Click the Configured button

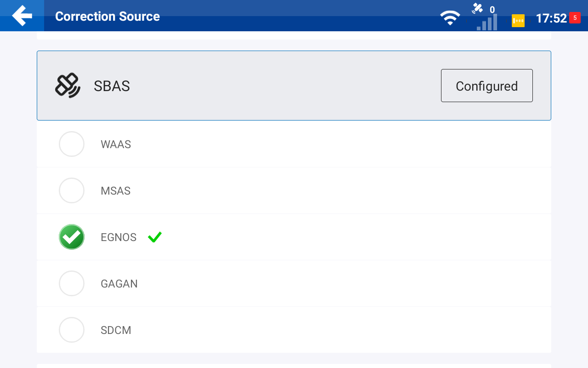pyautogui.click(x=487, y=86)
